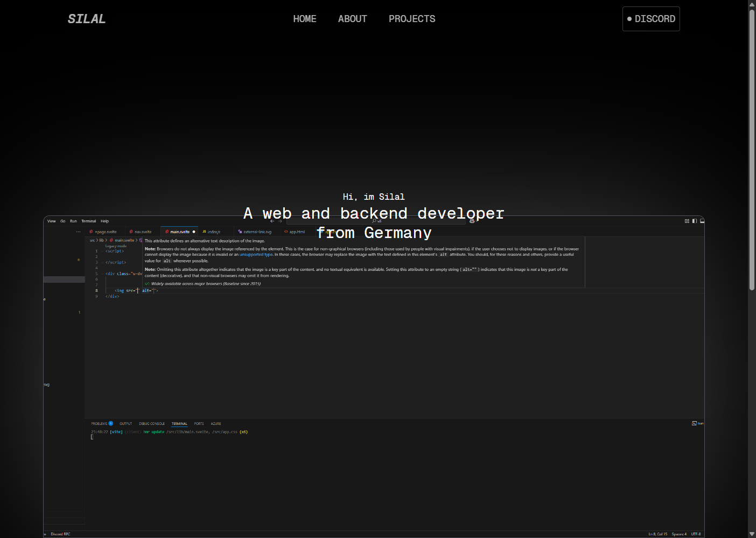Image resolution: width=756 pixels, height=538 pixels.
Task: Expand the lib breadcrumb above the editor
Action: (102, 240)
